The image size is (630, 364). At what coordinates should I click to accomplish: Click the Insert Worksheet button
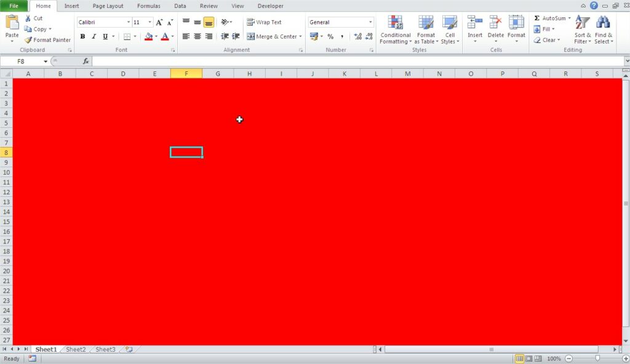click(x=127, y=349)
